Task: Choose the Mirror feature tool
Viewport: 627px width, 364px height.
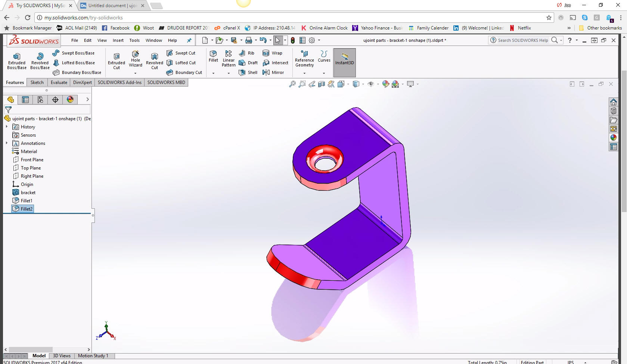Action: click(x=273, y=72)
